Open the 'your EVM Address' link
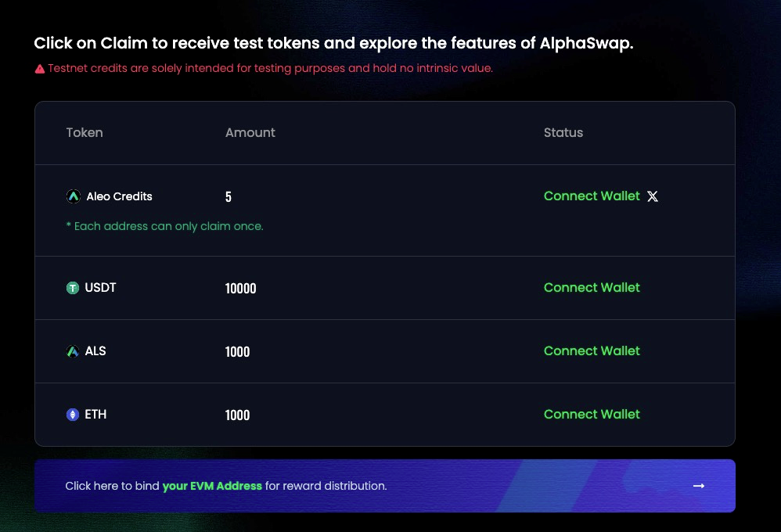Screen dimensions: 781x532 click(212, 486)
